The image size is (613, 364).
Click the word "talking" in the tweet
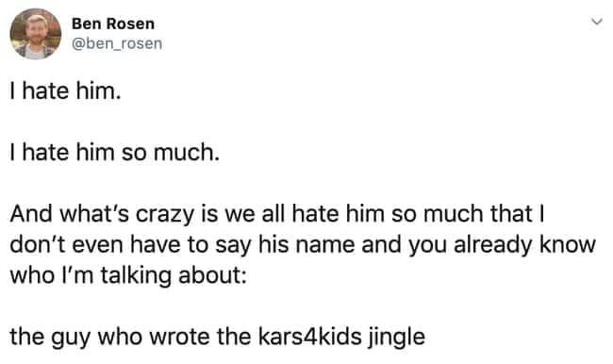pyautogui.click(x=136, y=276)
